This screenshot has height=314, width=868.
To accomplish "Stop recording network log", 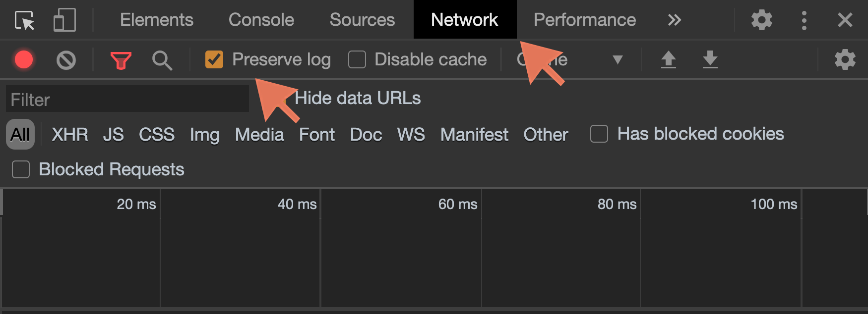I will (x=24, y=59).
